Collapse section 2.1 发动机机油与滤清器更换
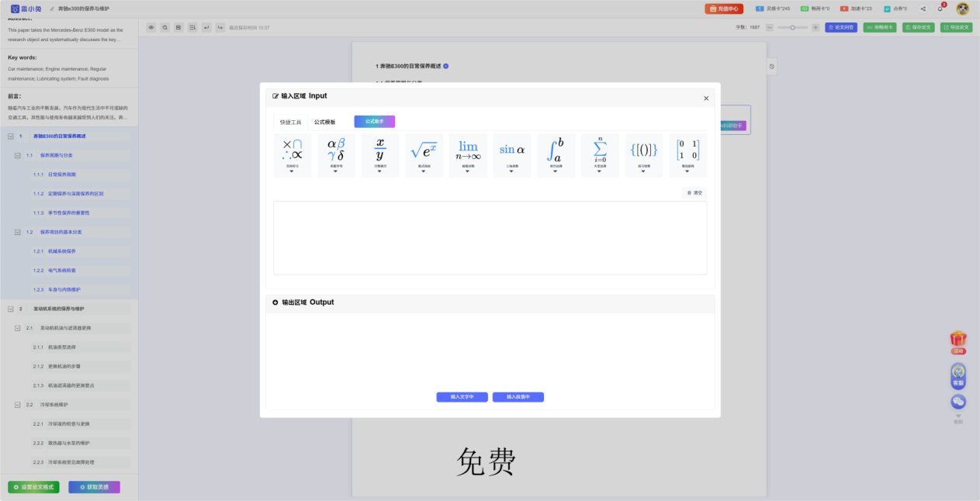The image size is (980, 501). pos(18,328)
